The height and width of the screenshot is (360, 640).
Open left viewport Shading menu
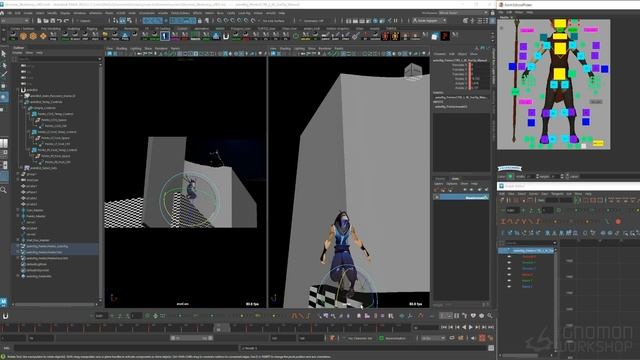click(x=122, y=49)
